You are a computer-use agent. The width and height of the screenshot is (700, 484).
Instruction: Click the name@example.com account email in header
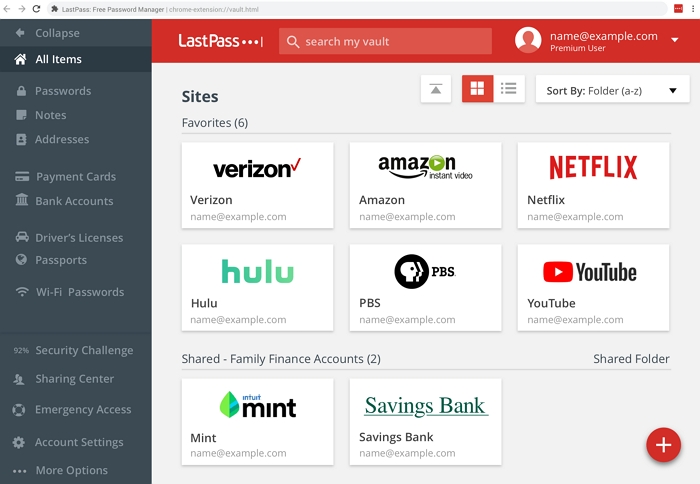[604, 36]
